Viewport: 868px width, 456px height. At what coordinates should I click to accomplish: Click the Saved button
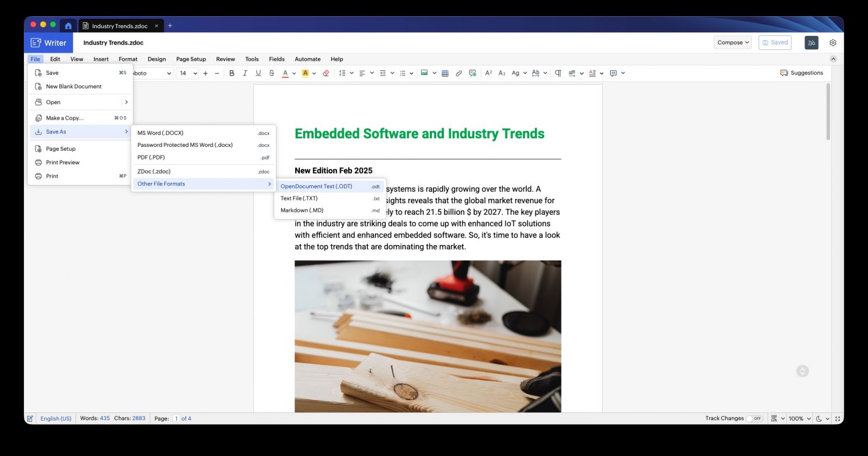(x=775, y=43)
